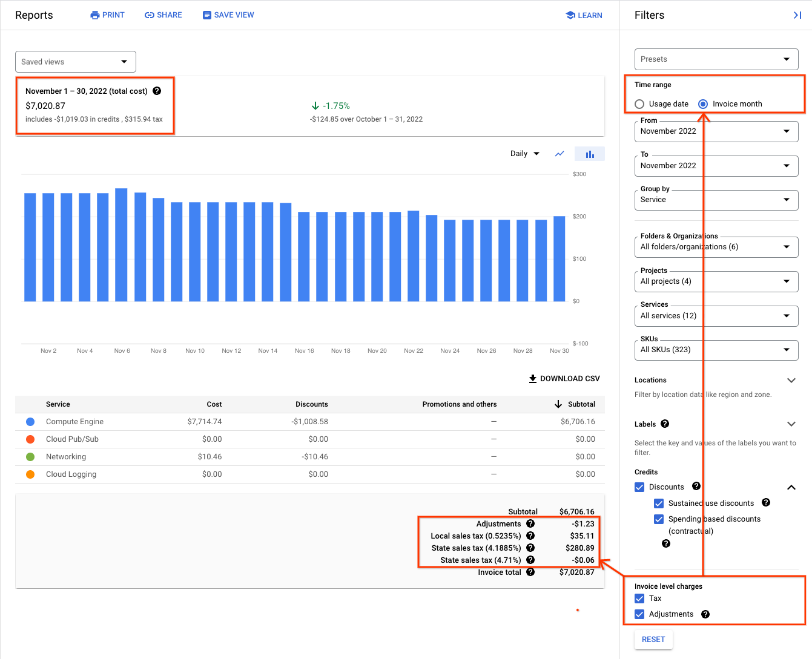
Task: Sort by the Discounts column header
Action: 312,404
